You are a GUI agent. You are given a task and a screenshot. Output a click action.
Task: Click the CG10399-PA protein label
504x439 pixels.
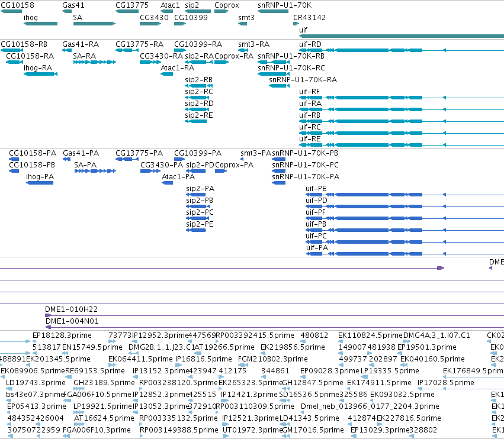tap(198, 153)
